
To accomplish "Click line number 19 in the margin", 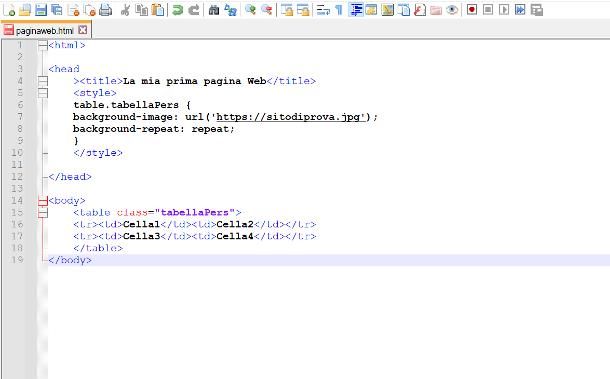I will [17, 260].
